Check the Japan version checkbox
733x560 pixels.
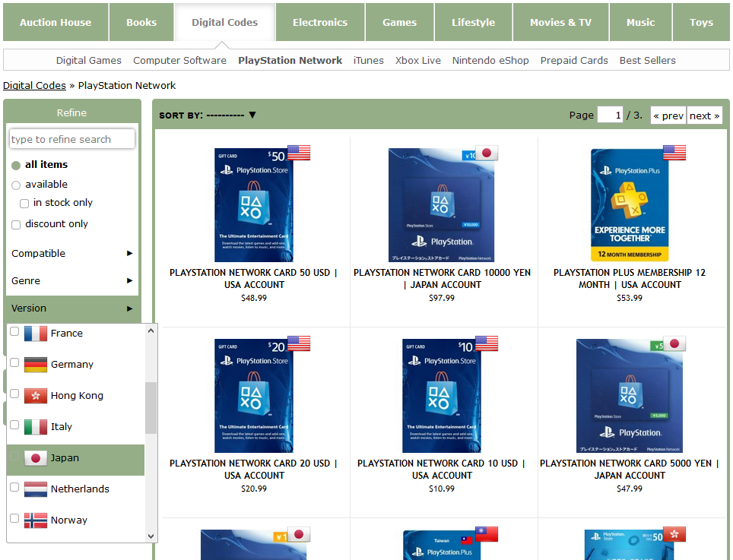pos(14,457)
